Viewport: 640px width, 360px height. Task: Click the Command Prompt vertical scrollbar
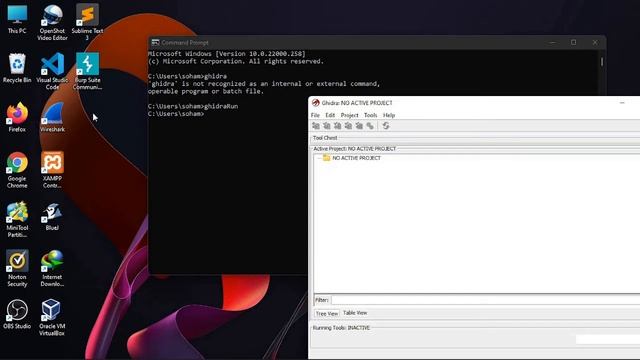(602, 61)
